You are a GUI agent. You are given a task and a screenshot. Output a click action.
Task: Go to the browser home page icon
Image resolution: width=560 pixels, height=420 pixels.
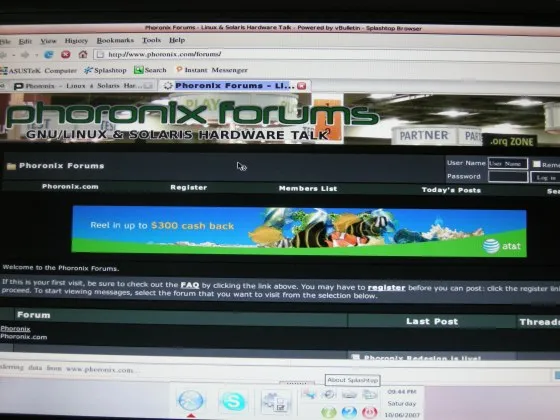tap(83, 54)
